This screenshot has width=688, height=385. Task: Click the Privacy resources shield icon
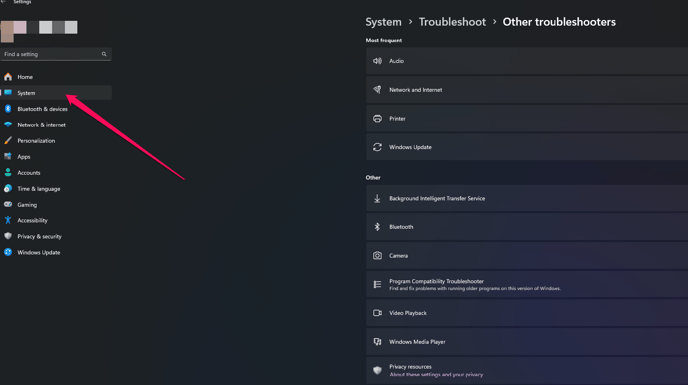tap(377, 371)
